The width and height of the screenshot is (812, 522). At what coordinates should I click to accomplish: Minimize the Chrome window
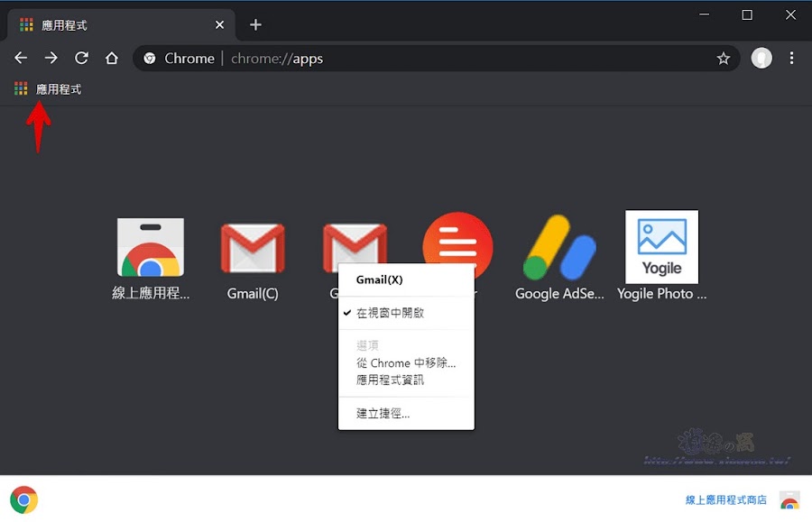[x=704, y=14]
